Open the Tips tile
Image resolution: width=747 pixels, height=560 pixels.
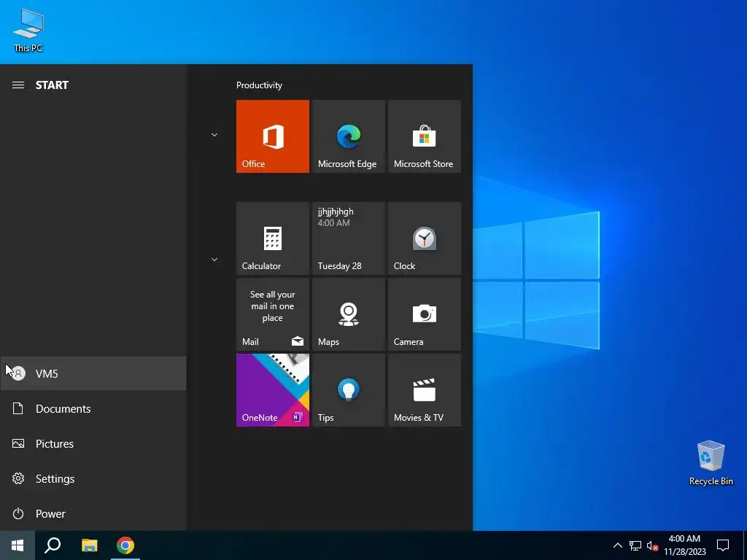tap(348, 390)
